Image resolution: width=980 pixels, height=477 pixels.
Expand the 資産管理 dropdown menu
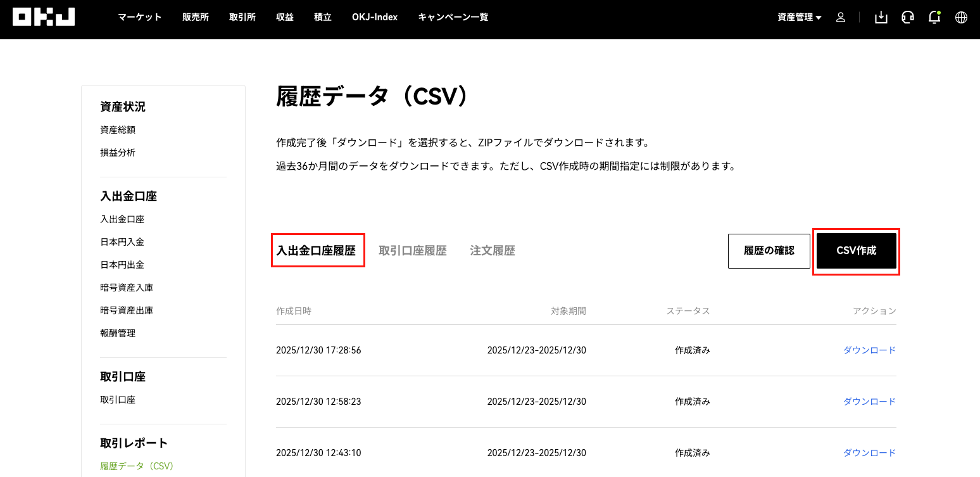pos(799,18)
